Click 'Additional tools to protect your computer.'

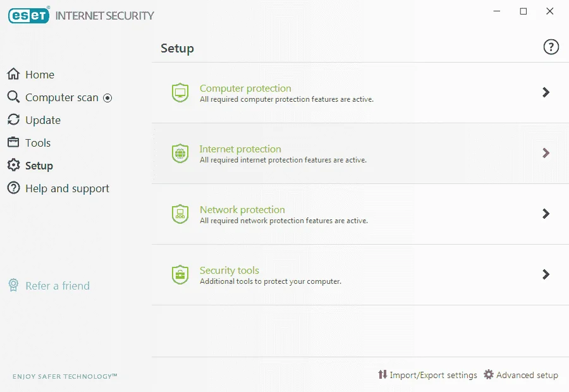point(271,281)
